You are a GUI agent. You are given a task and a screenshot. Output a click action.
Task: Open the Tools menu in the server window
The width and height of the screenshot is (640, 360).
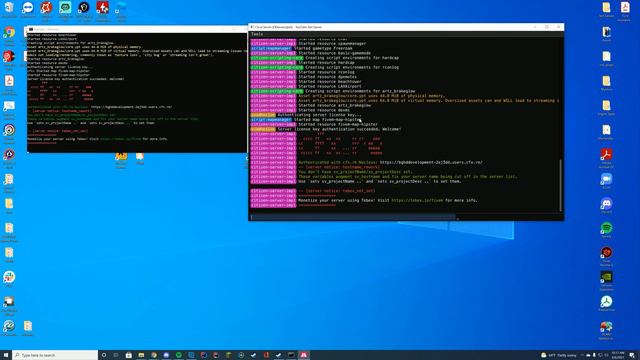tap(257, 34)
